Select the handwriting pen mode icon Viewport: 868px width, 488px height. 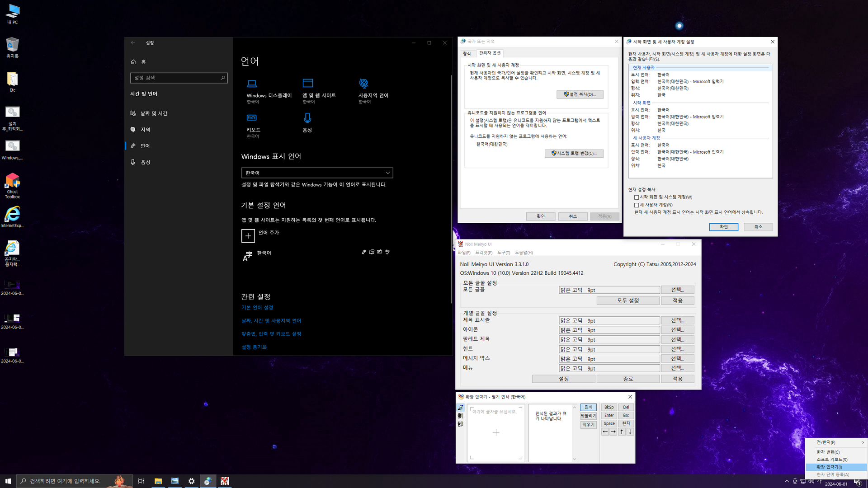pos(460,408)
